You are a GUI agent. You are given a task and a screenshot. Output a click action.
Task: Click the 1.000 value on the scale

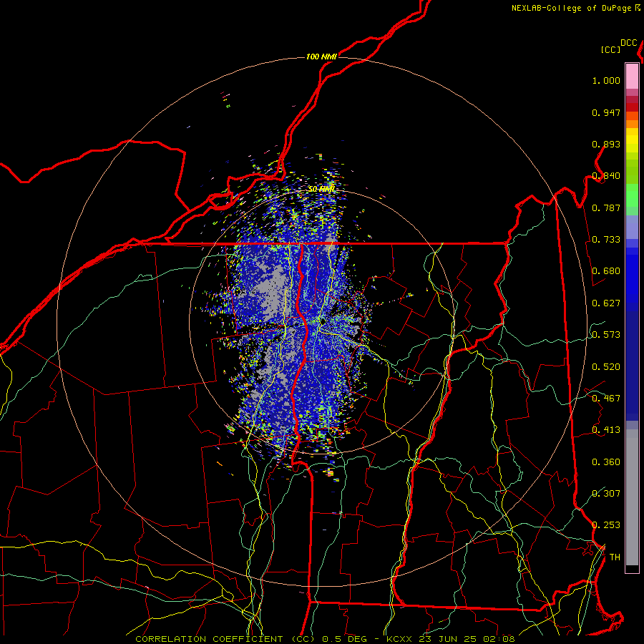click(606, 80)
